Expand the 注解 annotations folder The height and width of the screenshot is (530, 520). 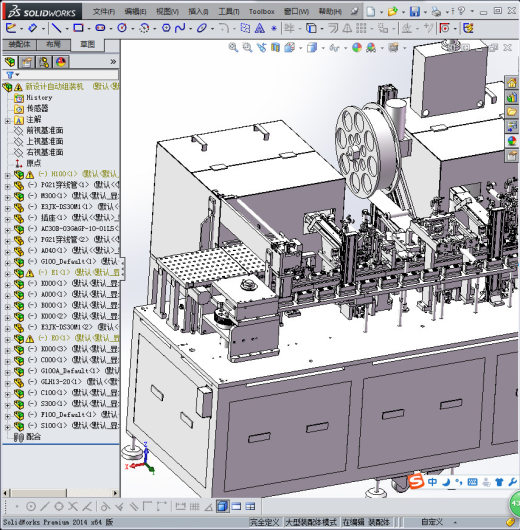tap(7, 120)
